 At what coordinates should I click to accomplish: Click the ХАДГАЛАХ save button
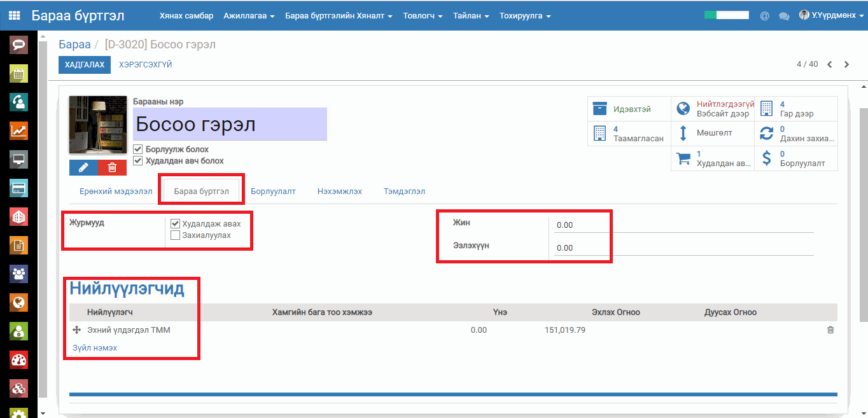[85, 65]
